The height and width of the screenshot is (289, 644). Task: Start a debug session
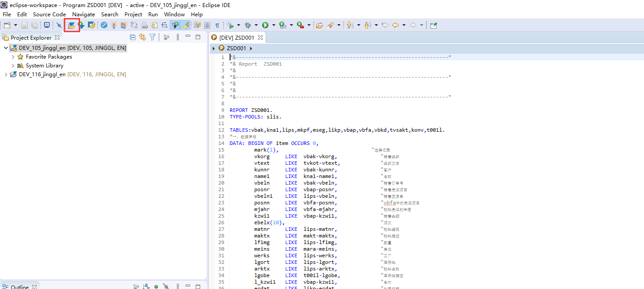(x=248, y=25)
